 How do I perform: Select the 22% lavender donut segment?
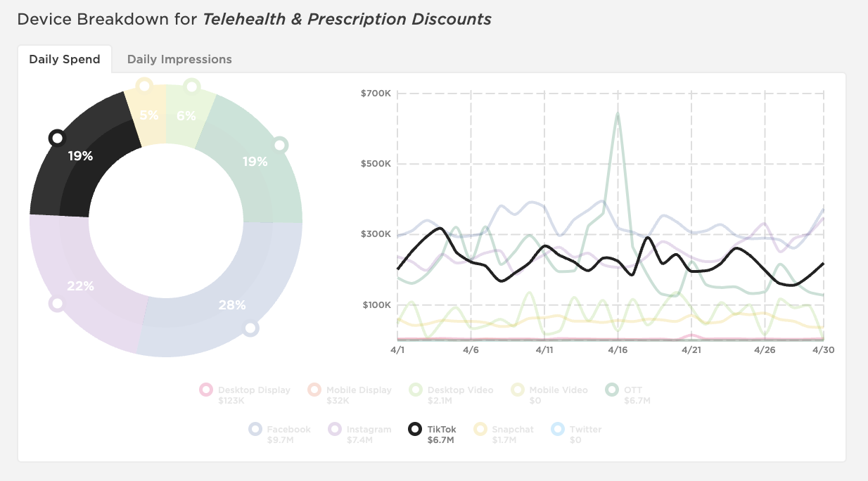point(81,286)
